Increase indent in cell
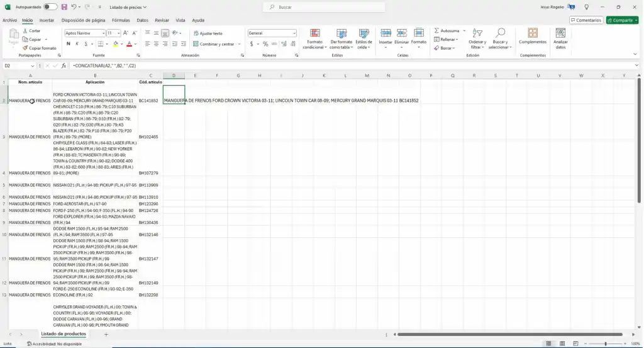644x348 pixels. (x=184, y=44)
